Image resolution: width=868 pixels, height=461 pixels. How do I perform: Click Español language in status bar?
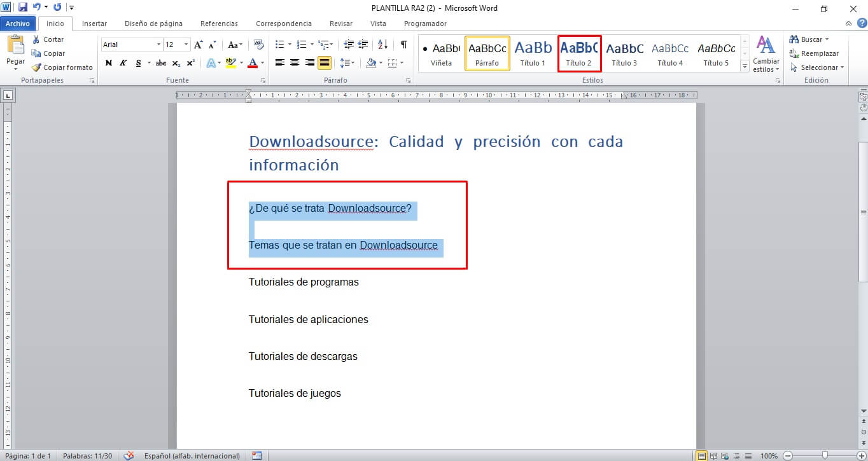click(192, 456)
